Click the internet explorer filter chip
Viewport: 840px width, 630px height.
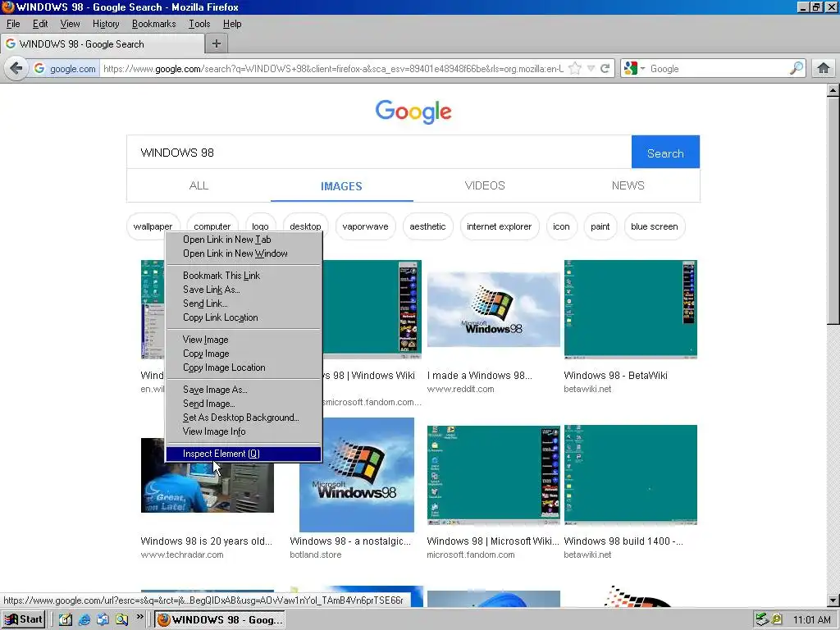pos(500,226)
